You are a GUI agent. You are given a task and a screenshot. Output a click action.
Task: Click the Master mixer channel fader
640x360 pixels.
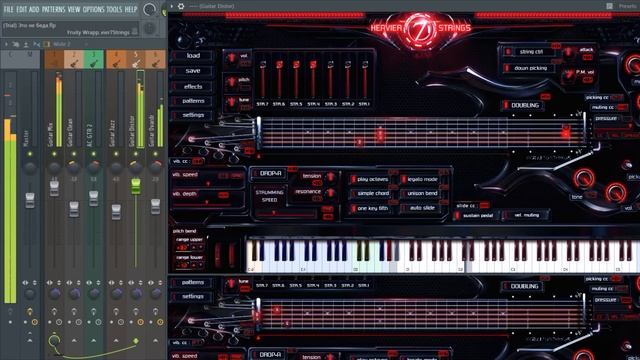click(30, 200)
